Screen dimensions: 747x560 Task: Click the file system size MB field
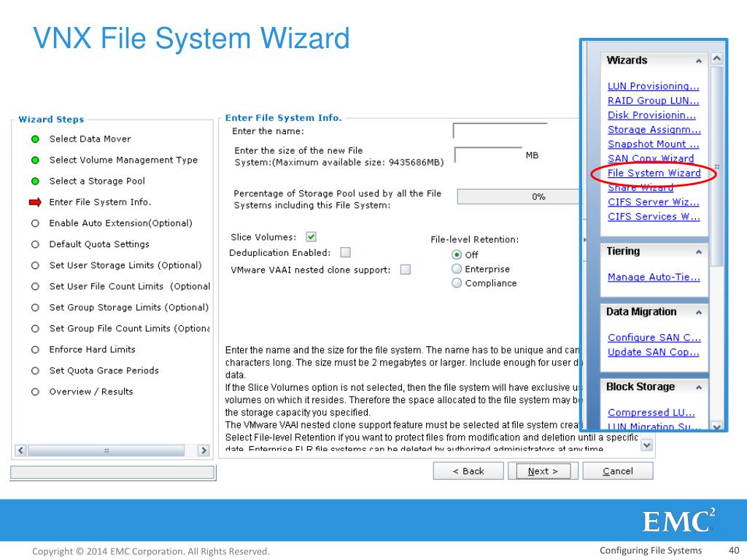click(x=488, y=155)
